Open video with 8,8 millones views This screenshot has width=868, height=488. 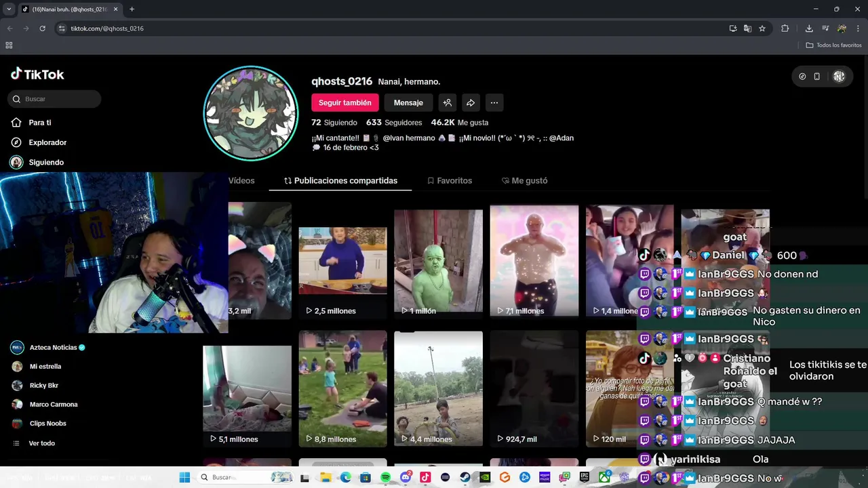tap(343, 388)
